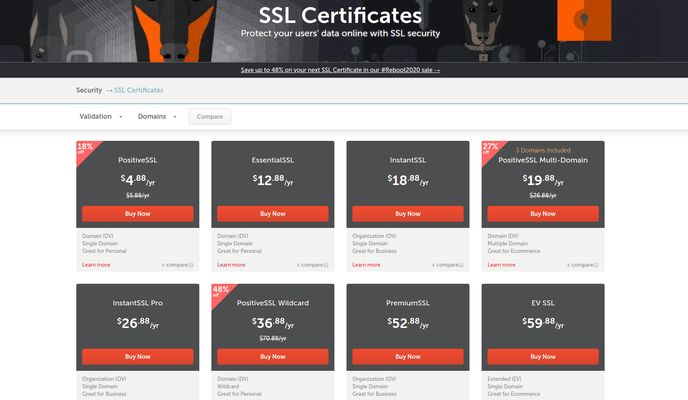Check compare box on PositiveSSL Multi-Domain card
688x400 pixels.
[x=596, y=265]
